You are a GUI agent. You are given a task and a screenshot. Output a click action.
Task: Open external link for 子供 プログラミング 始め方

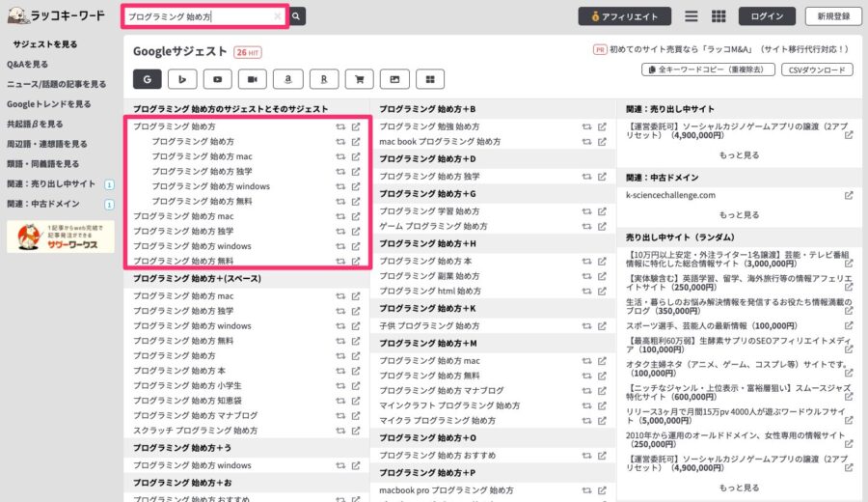coord(602,326)
